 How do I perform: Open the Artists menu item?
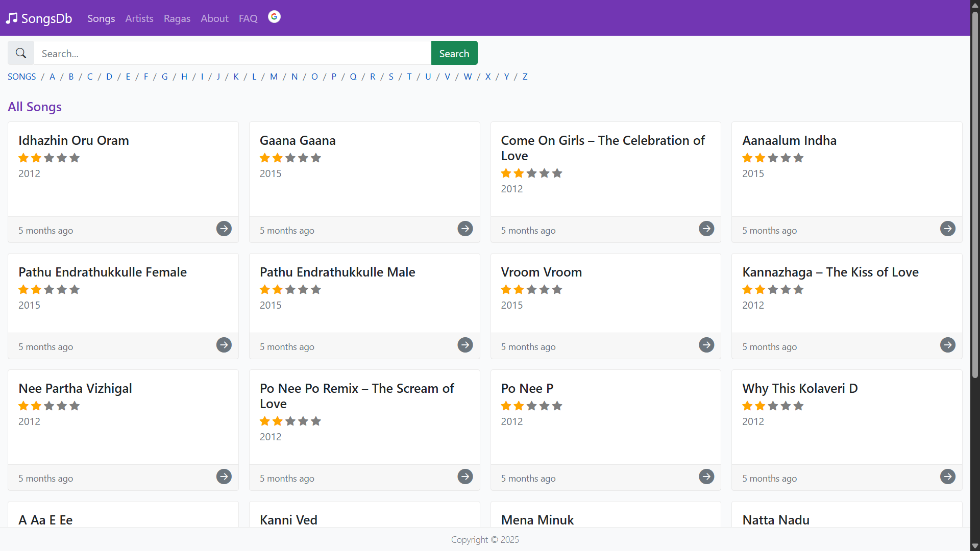click(139, 18)
